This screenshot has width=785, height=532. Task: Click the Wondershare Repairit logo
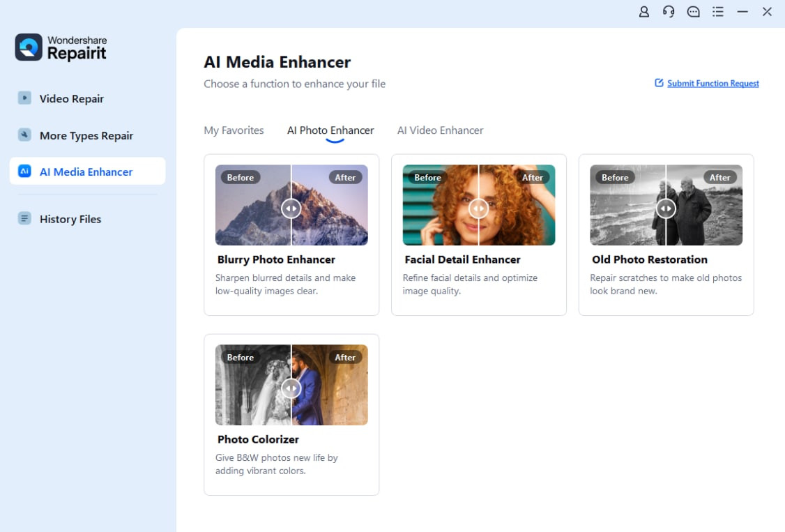[61, 47]
